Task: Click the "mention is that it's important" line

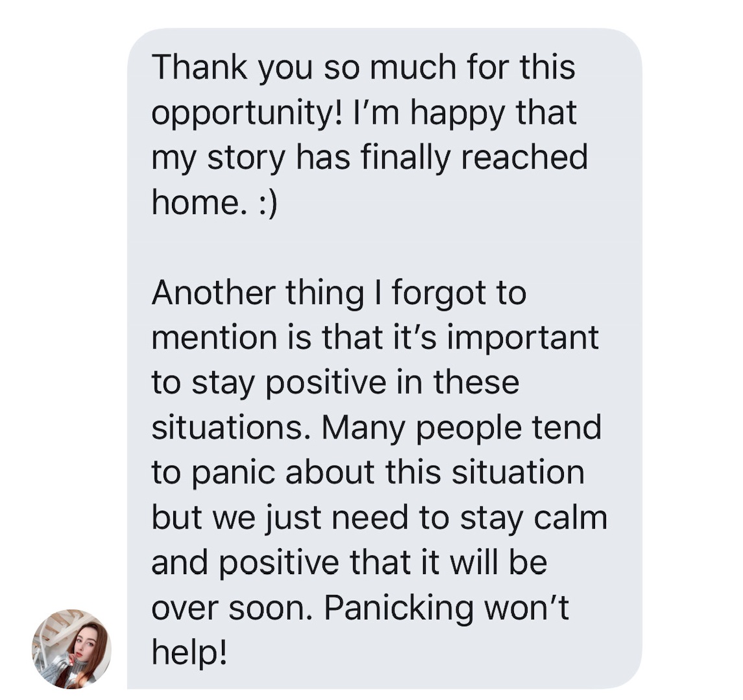Action: (x=375, y=338)
